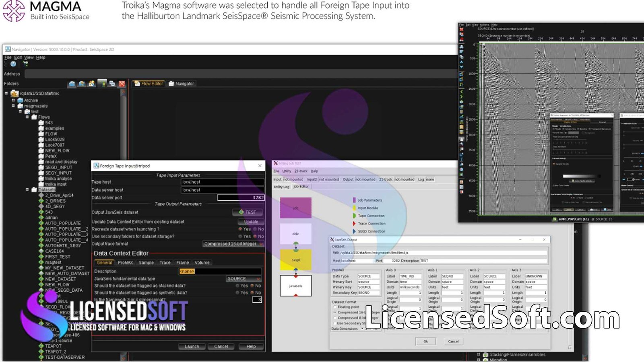Screen dimensions: 644x362
Task: Collapse the test tree node
Action: pos(20,111)
